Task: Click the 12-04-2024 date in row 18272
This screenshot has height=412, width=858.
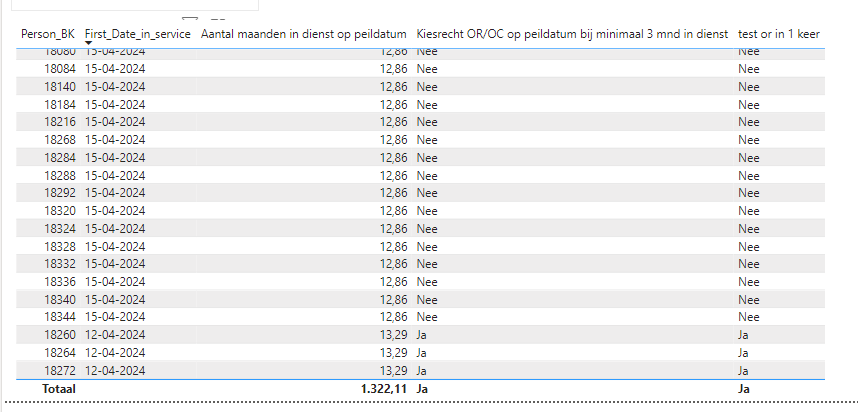Action: click(x=115, y=370)
